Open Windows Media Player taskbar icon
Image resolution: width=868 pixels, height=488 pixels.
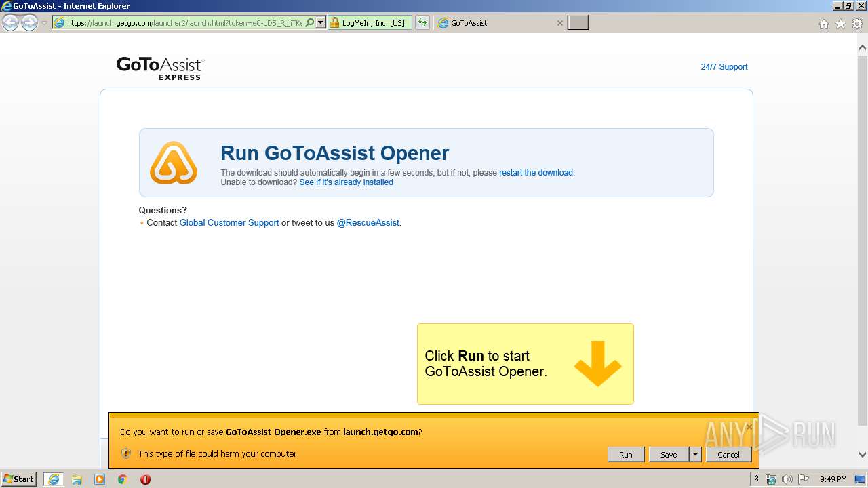[100, 479]
